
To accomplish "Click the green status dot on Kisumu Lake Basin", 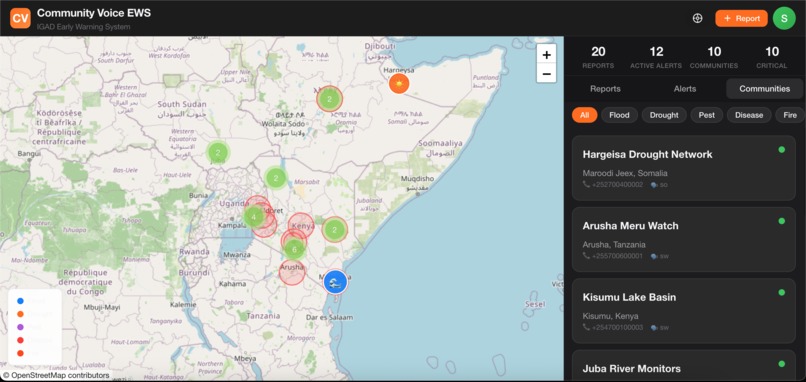I will [x=782, y=293].
